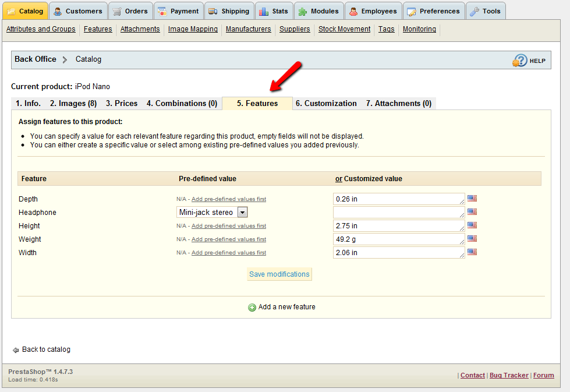This screenshot has width=570, height=392.
Task: Click Add pre-defined values first for Weight
Action: click(x=229, y=239)
